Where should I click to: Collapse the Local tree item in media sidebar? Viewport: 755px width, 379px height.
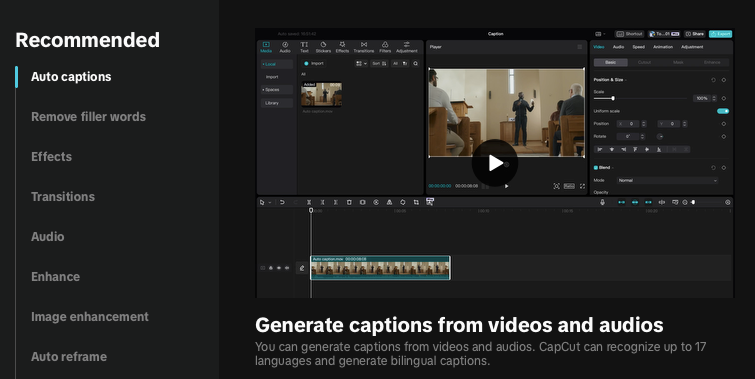coord(276,64)
